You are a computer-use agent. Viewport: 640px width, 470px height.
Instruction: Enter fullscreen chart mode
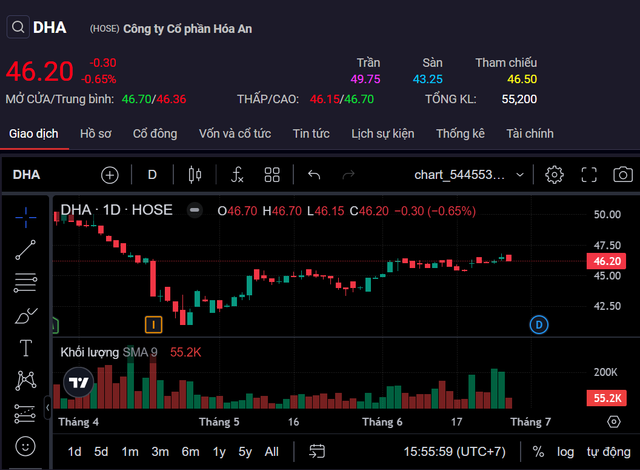[x=589, y=175]
